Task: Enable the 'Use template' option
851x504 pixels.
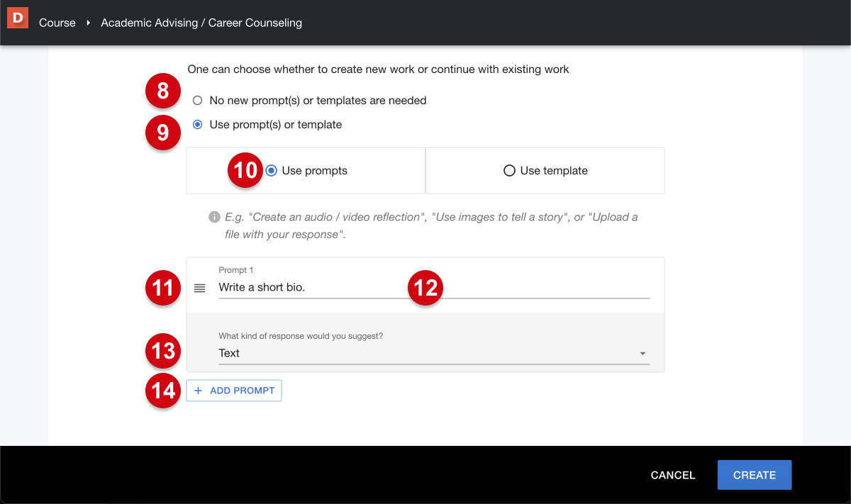Action: coord(509,170)
